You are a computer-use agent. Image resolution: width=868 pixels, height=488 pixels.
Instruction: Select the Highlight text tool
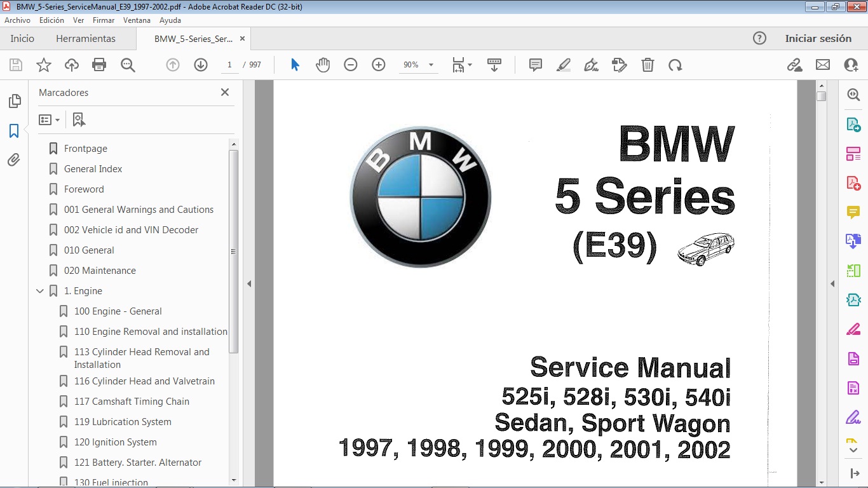pyautogui.click(x=563, y=64)
